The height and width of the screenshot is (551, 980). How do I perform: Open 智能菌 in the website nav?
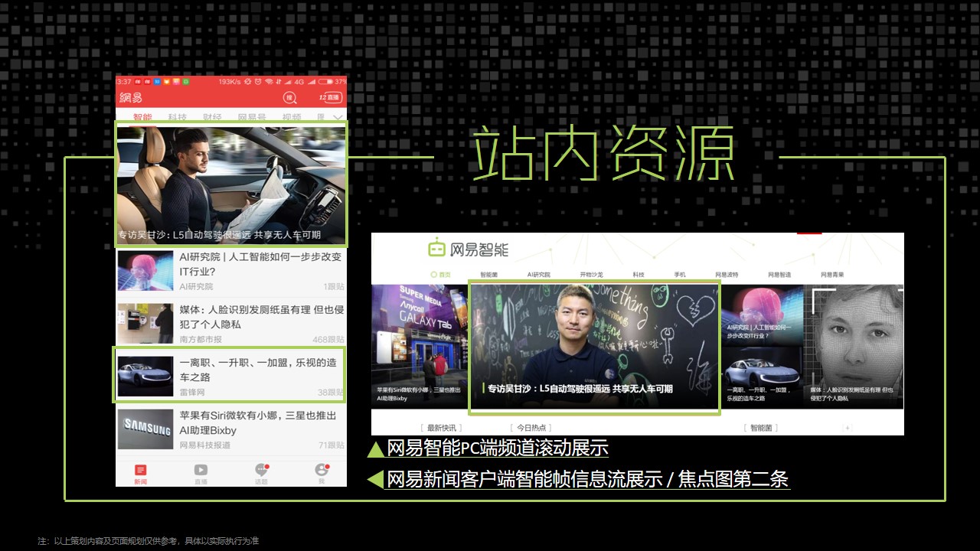coord(489,274)
